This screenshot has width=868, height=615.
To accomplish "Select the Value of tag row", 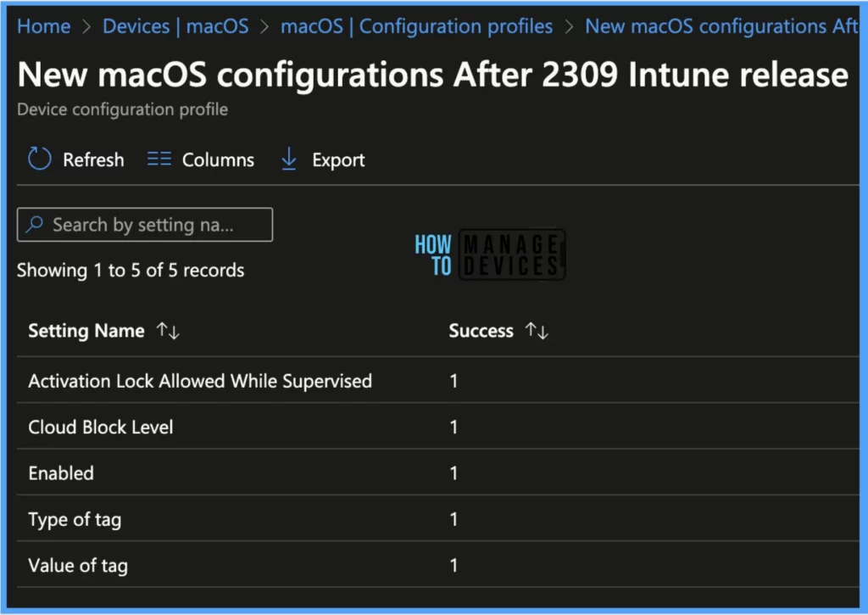I will pyautogui.click(x=78, y=565).
